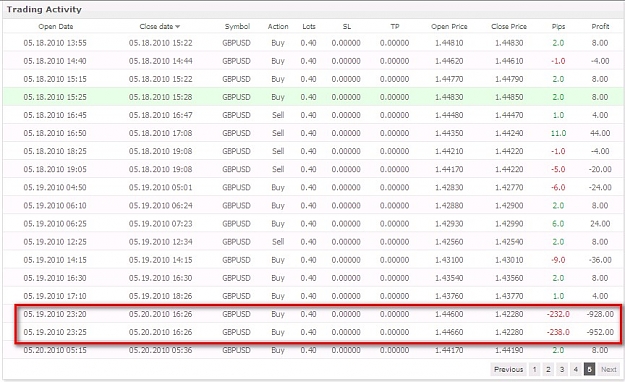Select close date 05.19.2010 12:34
625x382 pixels.
[x=160, y=242]
